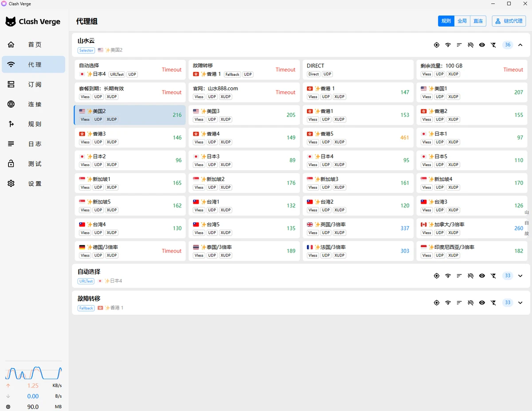
Task: Locate current node in 故障转移 group
Action: [x=437, y=302]
